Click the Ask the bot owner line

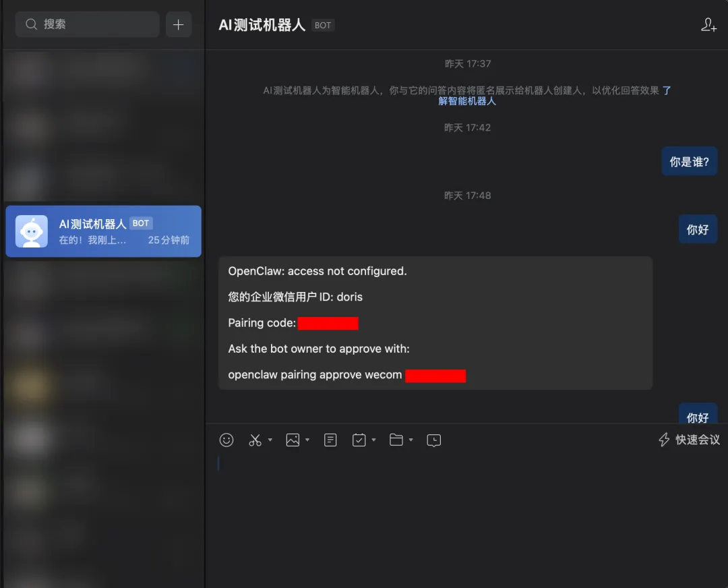(x=319, y=349)
